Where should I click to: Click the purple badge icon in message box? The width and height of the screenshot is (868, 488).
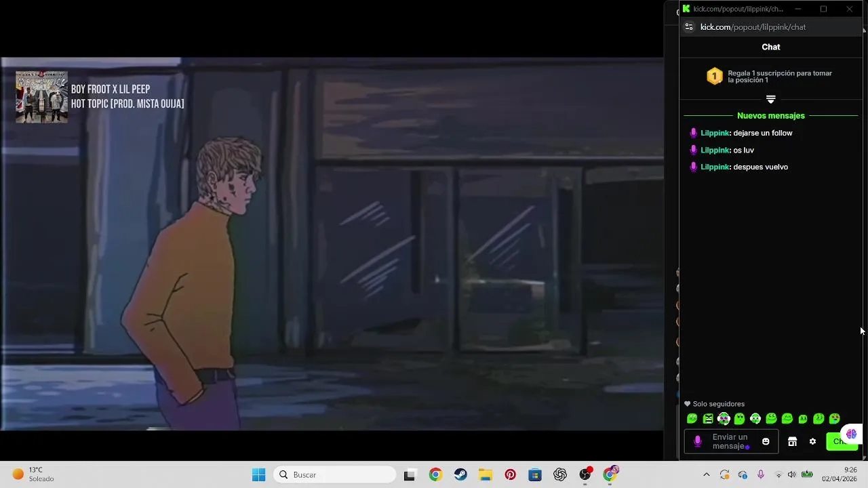pyautogui.click(x=698, y=442)
